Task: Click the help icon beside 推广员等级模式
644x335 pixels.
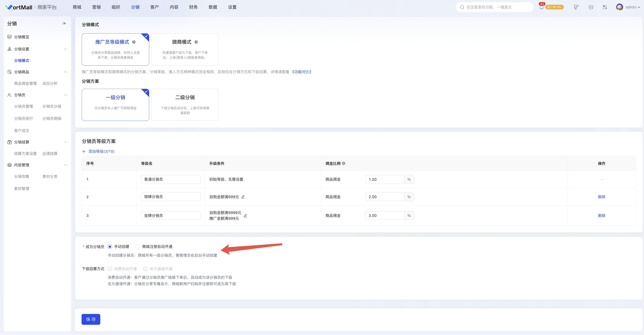Action: click(x=134, y=42)
